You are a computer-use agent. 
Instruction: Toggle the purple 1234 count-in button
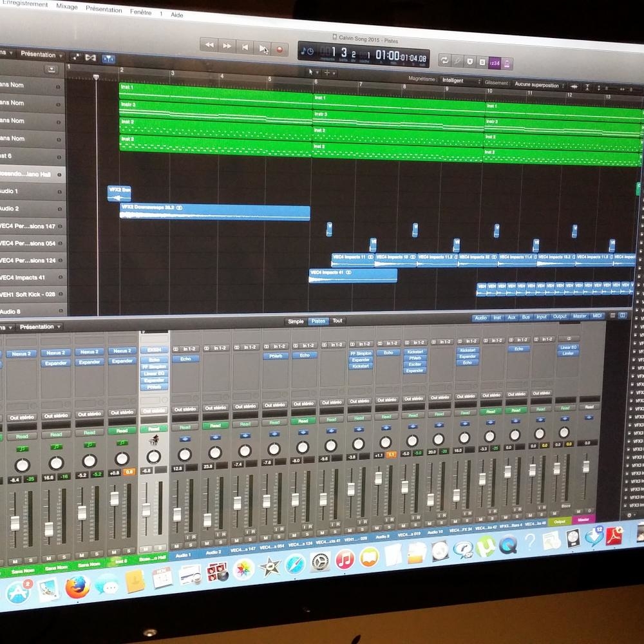click(494, 62)
